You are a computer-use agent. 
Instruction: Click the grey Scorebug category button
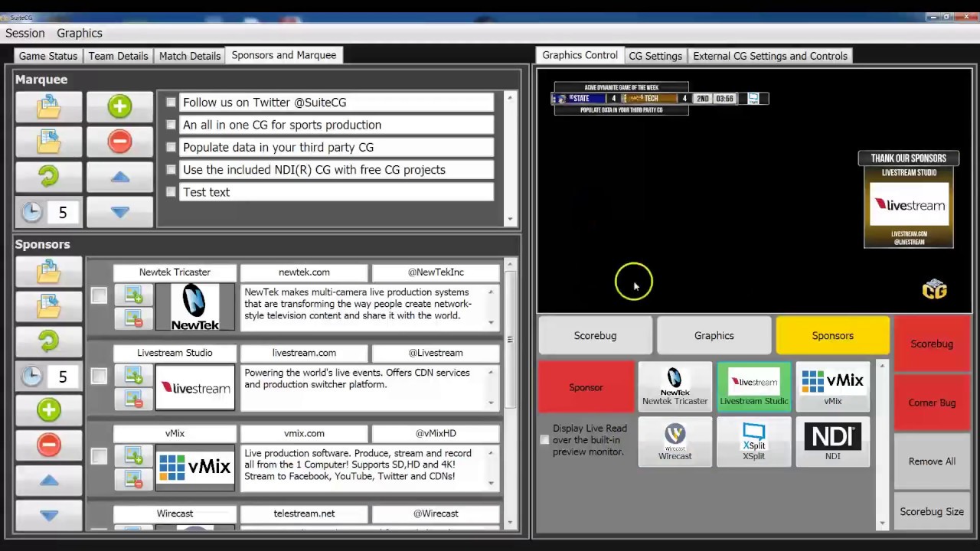595,335
